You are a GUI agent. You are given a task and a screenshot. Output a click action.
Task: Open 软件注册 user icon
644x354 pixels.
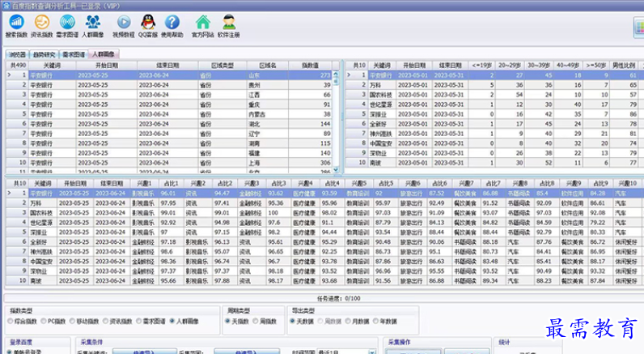[229, 26]
